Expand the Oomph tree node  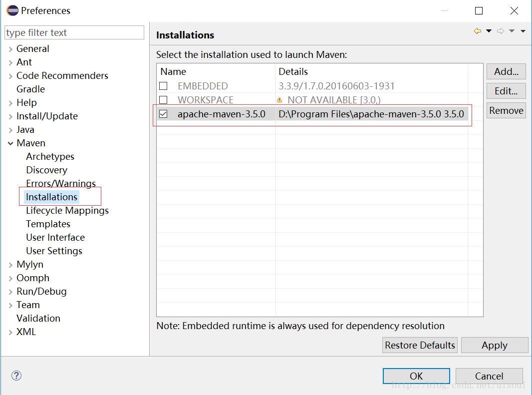[10, 278]
